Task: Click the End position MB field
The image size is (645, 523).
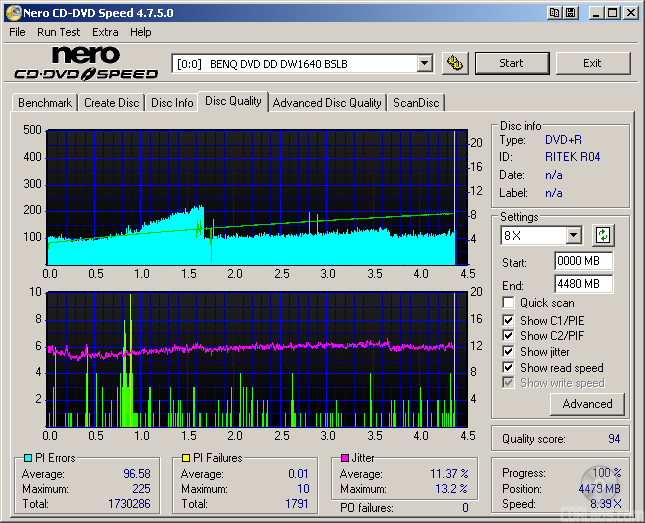Action: click(583, 284)
